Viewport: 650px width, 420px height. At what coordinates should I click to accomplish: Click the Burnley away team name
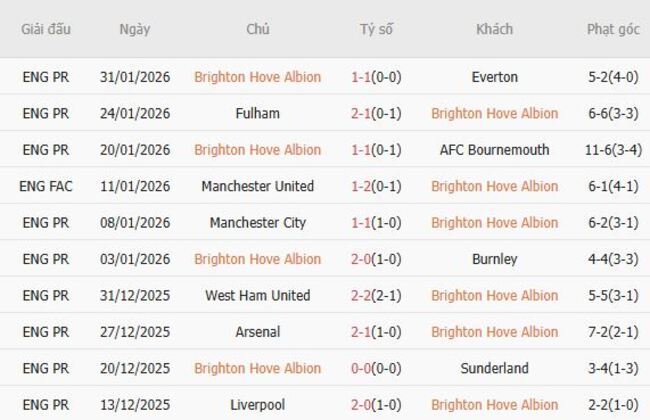click(x=494, y=259)
